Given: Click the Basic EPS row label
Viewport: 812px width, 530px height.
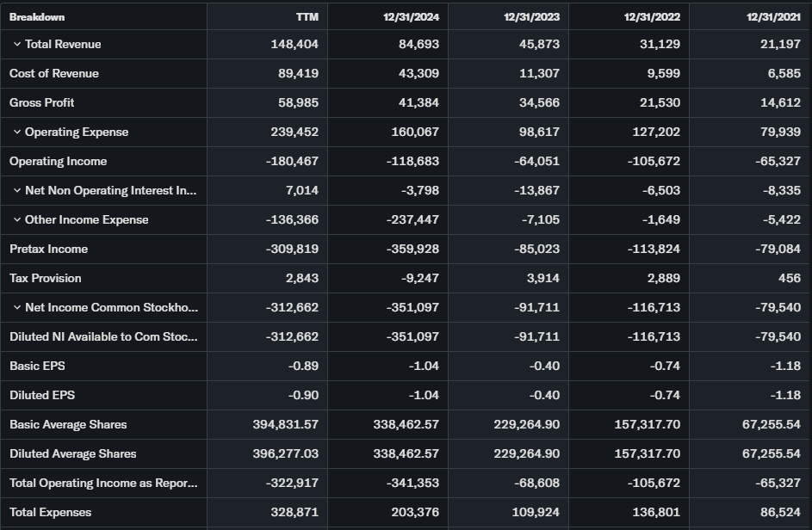Looking at the screenshot, I should click(37, 366).
